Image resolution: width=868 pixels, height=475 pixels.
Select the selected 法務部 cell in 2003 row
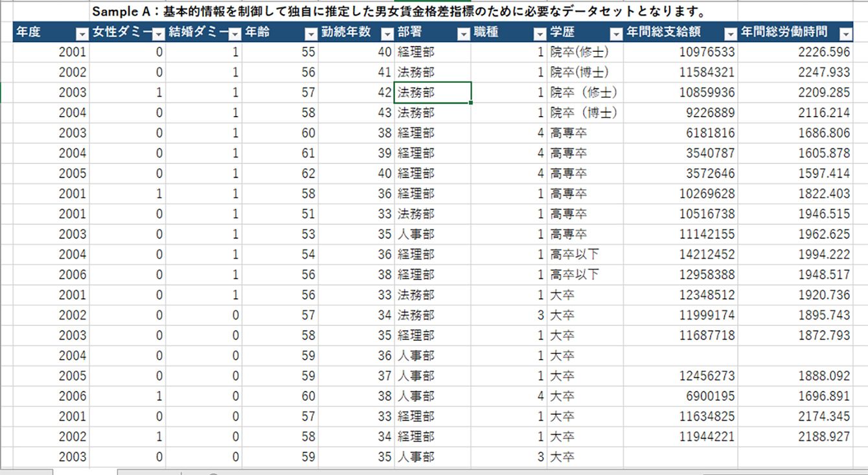432,93
